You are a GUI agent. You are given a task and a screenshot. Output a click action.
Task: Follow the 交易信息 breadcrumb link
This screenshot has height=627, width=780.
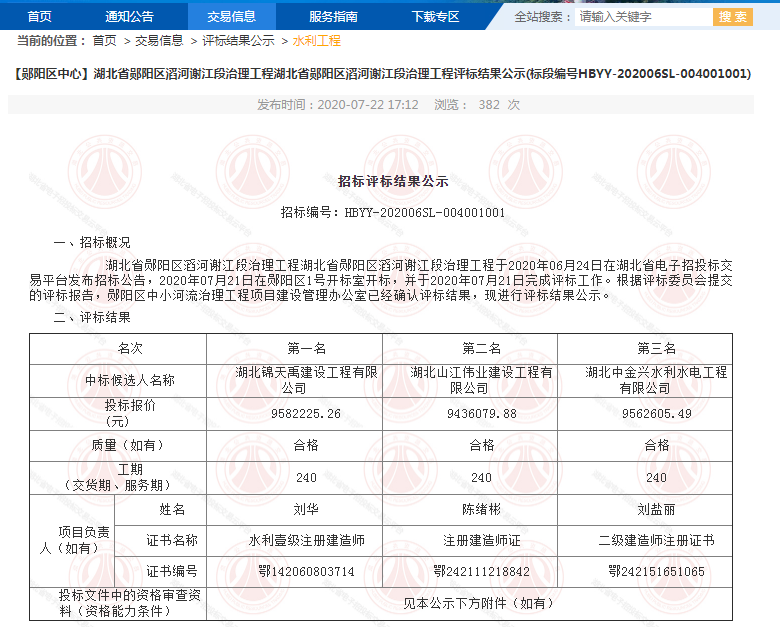(159, 41)
